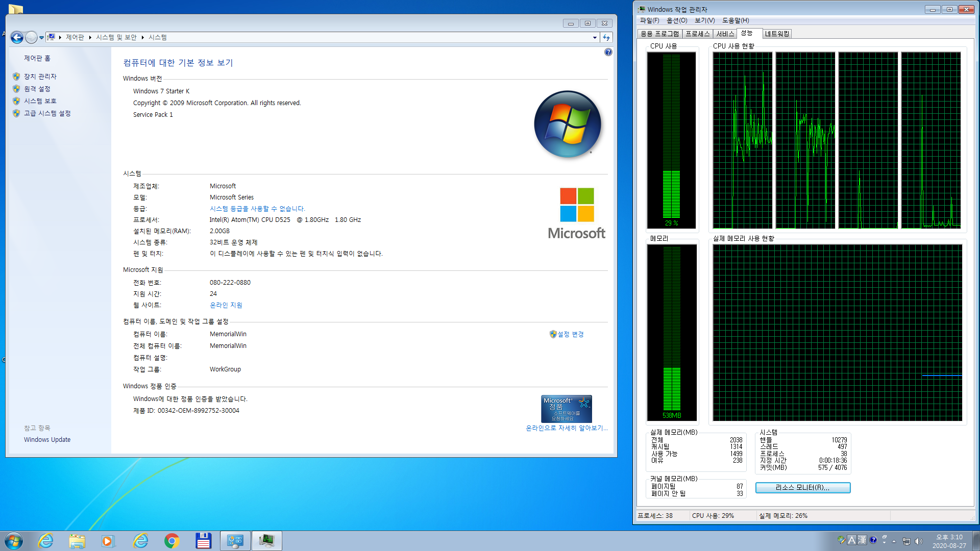Open Windows Media Player on taskbar
The image size is (980, 551).
point(108,541)
